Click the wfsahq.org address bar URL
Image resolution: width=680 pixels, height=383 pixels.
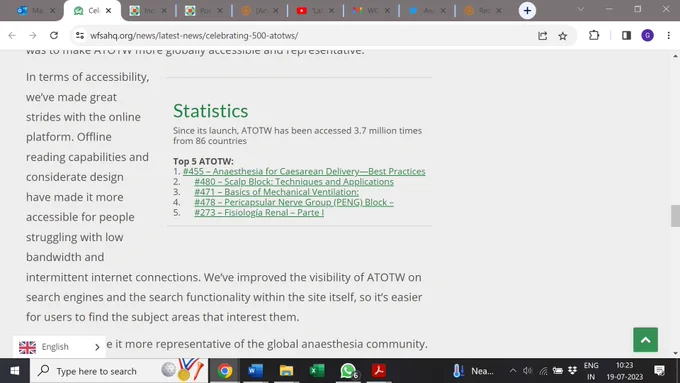click(x=194, y=36)
